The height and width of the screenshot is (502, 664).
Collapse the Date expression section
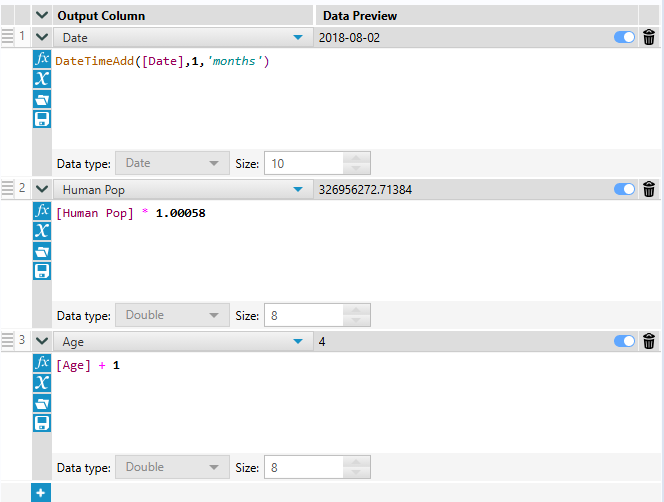(x=42, y=37)
